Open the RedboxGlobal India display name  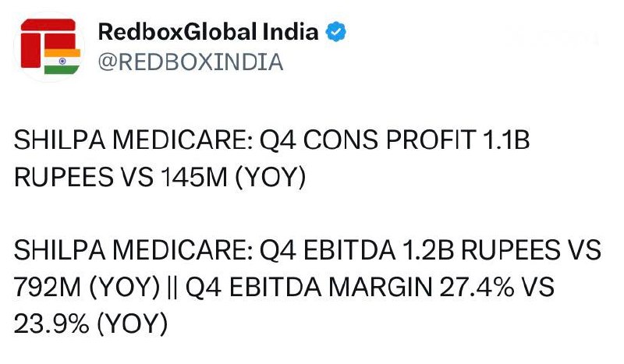coord(208,32)
